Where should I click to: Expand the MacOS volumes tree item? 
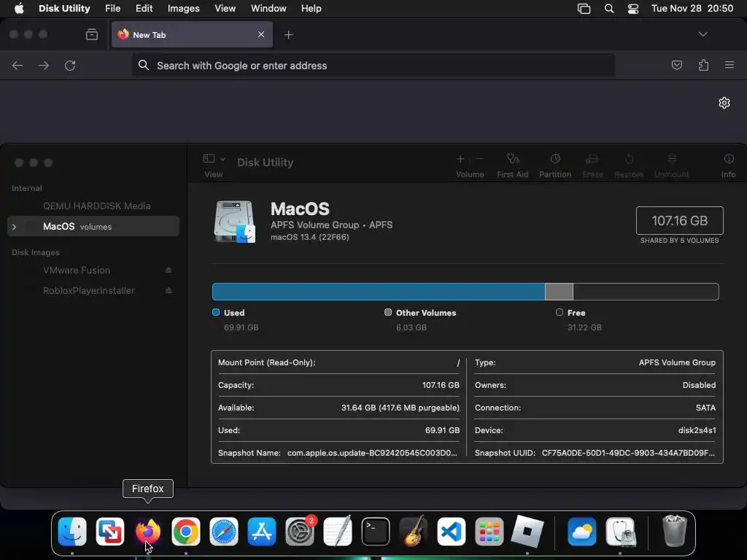point(15,227)
